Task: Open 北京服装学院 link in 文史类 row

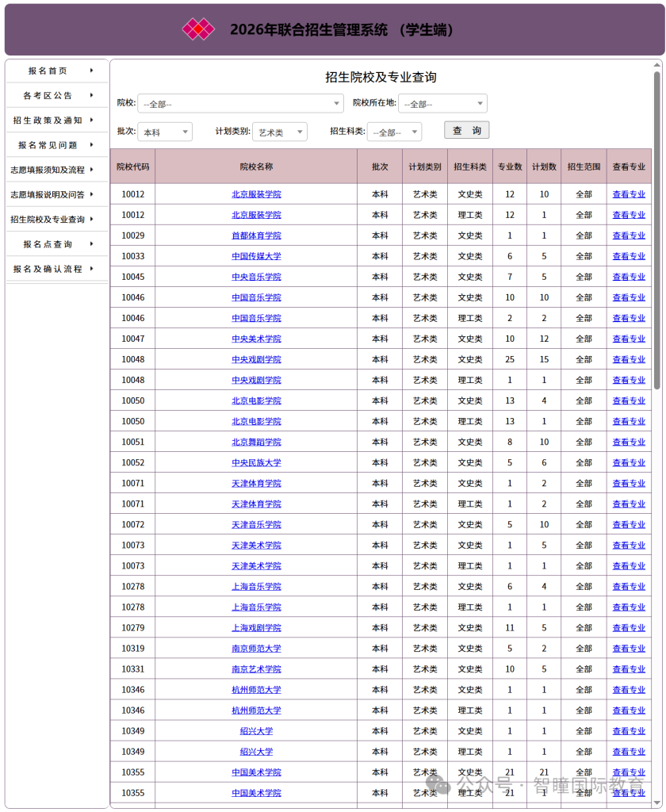Action: pyautogui.click(x=256, y=194)
